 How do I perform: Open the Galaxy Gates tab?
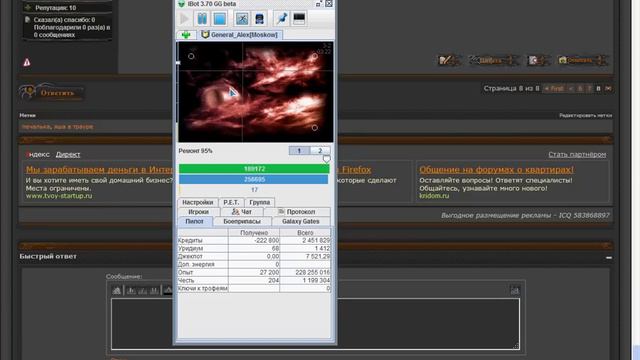pyautogui.click(x=301, y=221)
